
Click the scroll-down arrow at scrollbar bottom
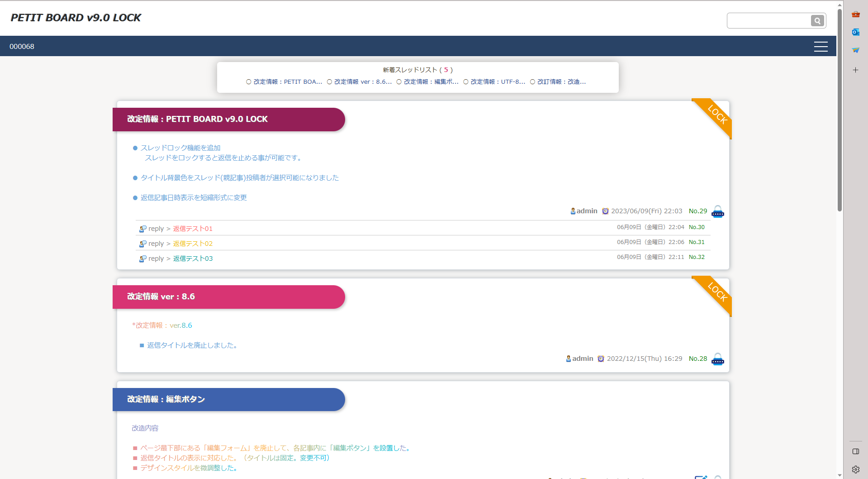(840, 475)
